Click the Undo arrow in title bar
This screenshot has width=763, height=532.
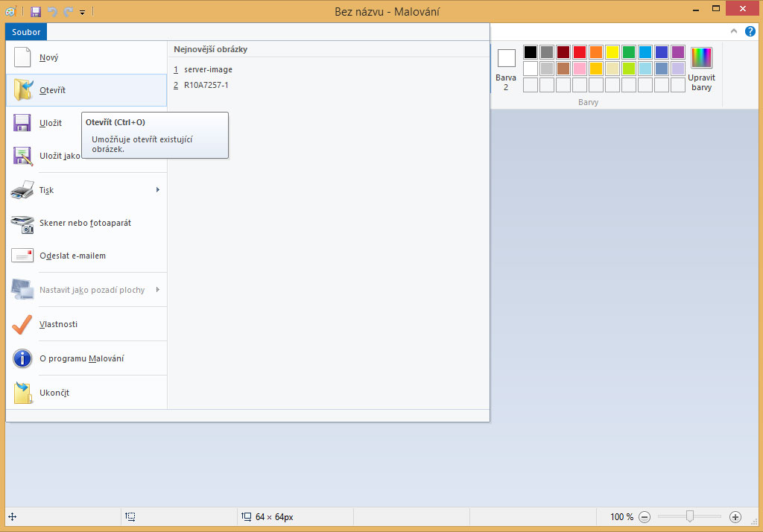coord(52,12)
